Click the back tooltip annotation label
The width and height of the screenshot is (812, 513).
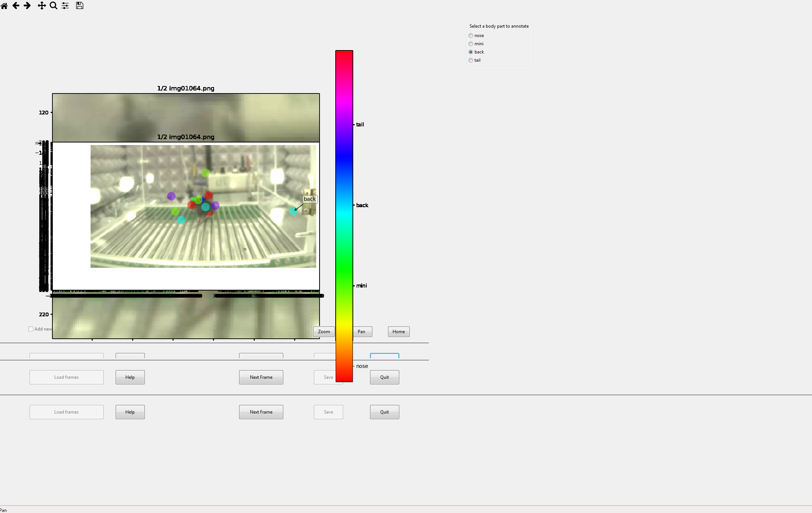(x=310, y=199)
